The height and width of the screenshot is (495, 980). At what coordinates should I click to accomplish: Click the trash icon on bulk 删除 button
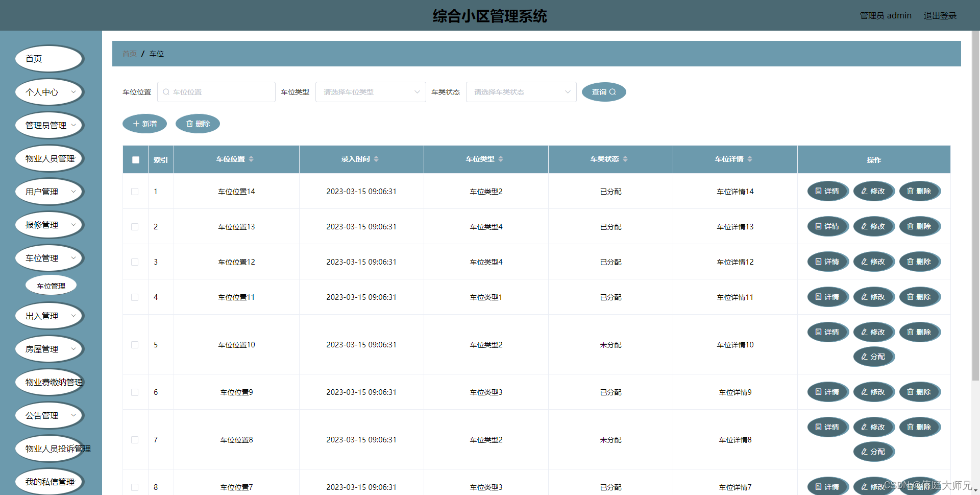(x=189, y=123)
